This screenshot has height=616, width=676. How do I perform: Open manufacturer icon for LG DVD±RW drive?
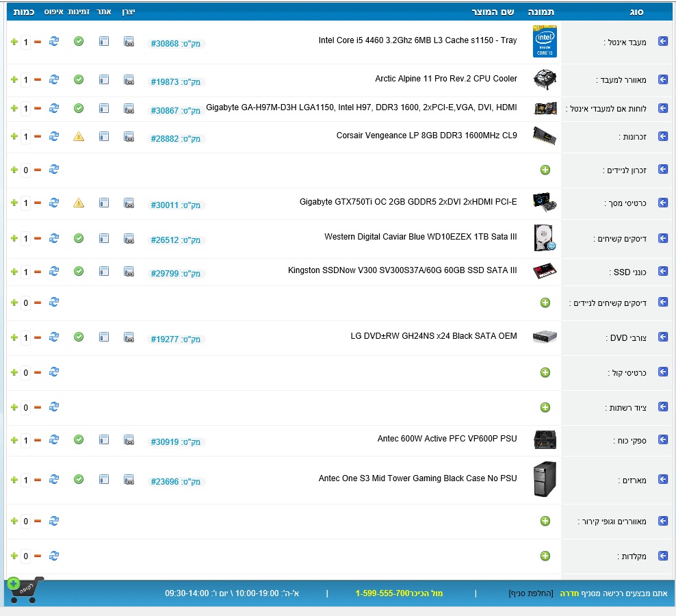[129, 337]
